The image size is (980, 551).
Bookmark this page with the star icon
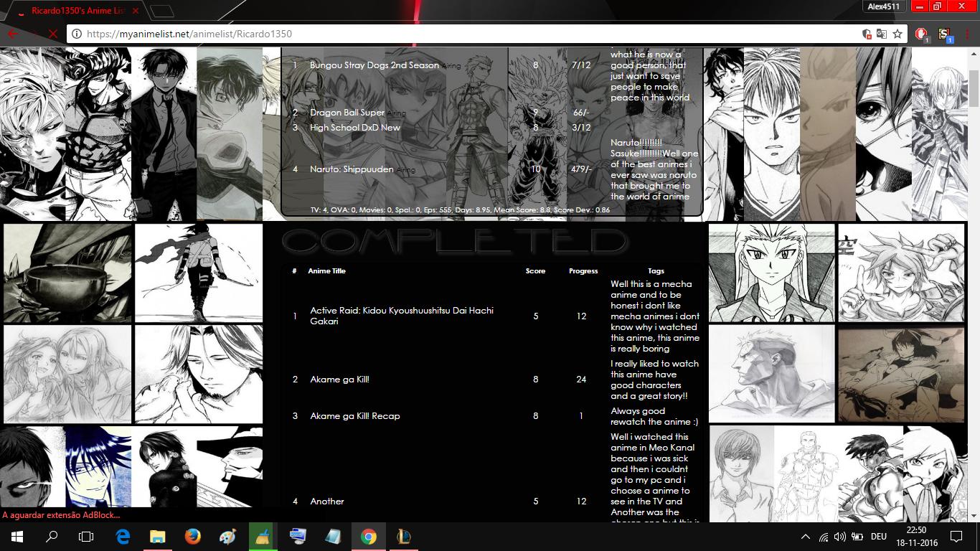[897, 34]
